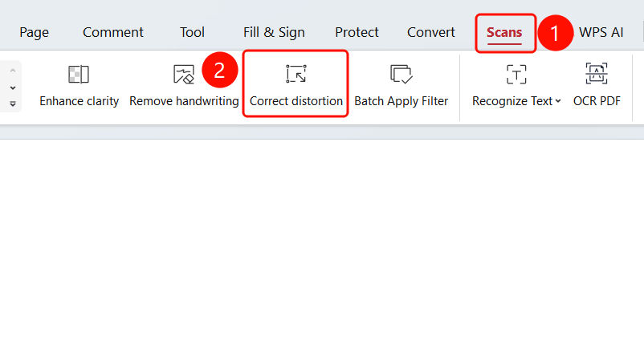The height and width of the screenshot is (362, 644).
Task: Click the Remove handwriting label
Action: 184,101
